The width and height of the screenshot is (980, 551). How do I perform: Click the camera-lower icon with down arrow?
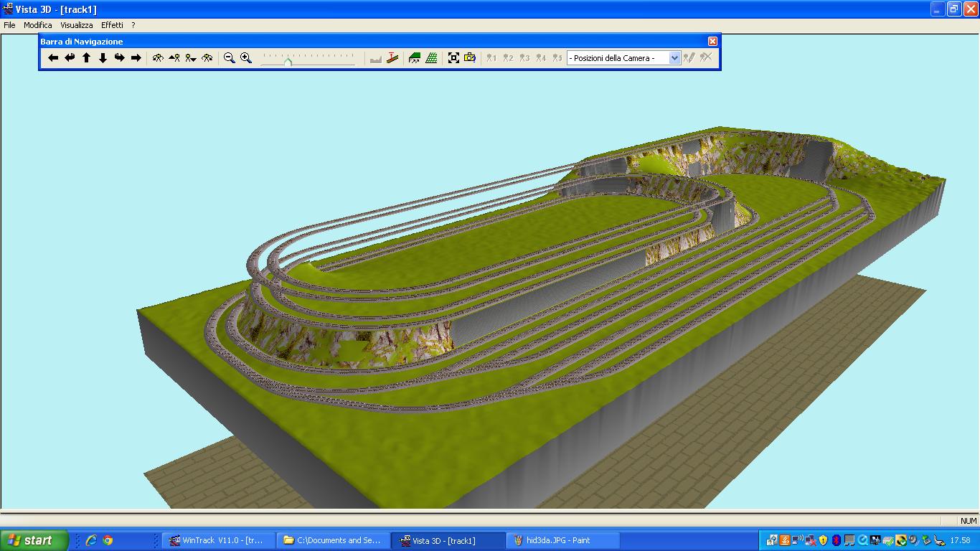tap(191, 58)
